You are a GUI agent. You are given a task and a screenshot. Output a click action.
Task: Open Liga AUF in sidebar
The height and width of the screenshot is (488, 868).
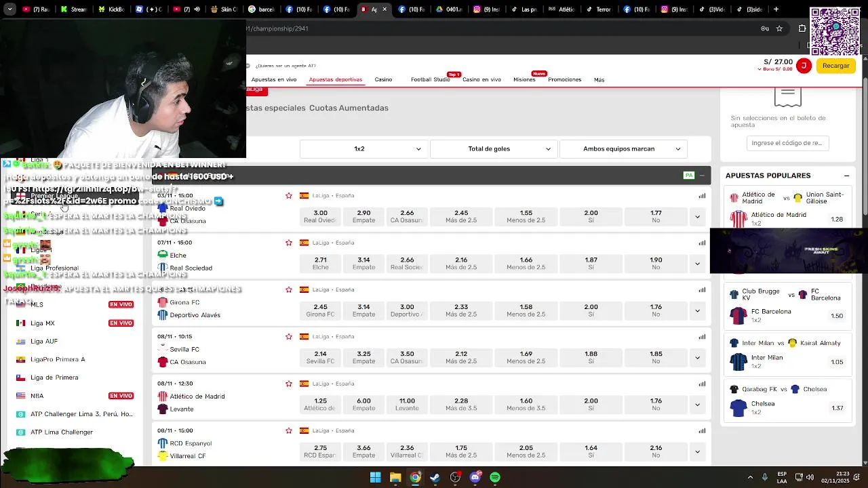[43, 342]
